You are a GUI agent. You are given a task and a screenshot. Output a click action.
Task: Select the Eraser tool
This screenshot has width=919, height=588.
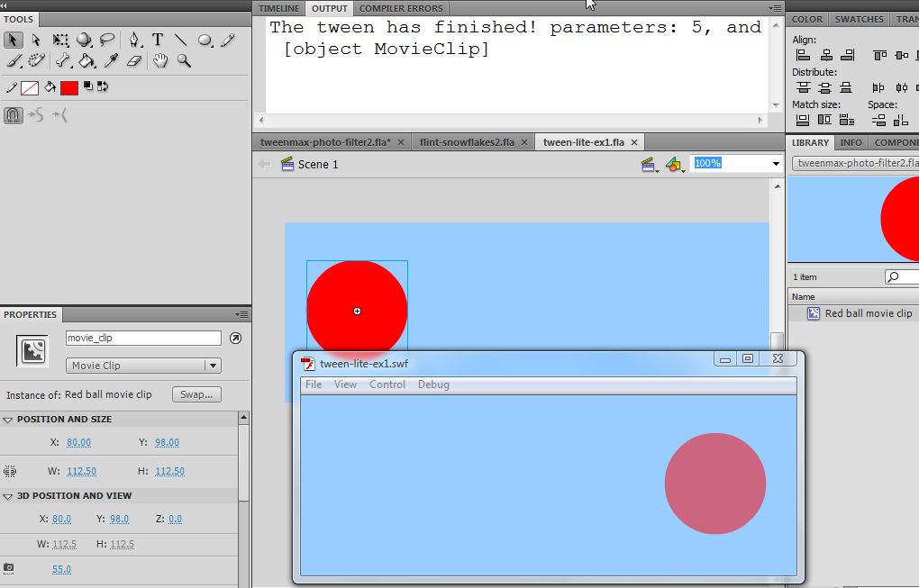(x=135, y=61)
